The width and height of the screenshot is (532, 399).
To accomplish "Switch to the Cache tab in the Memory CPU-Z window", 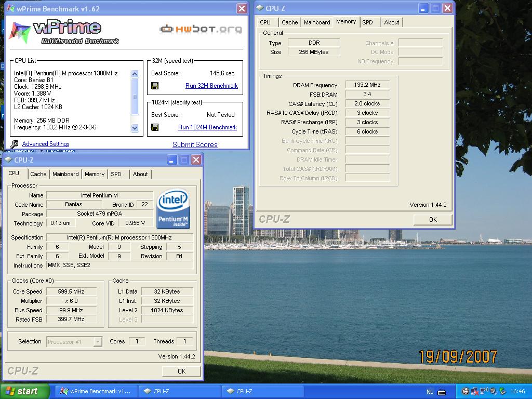I will pyautogui.click(x=290, y=22).
